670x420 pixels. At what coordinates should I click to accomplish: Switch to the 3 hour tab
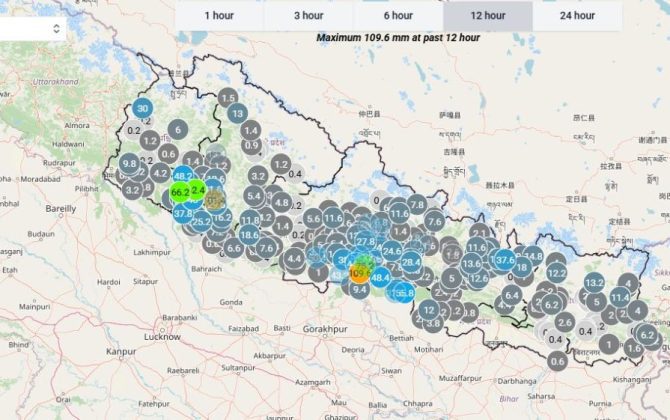[x=308, y=15]
